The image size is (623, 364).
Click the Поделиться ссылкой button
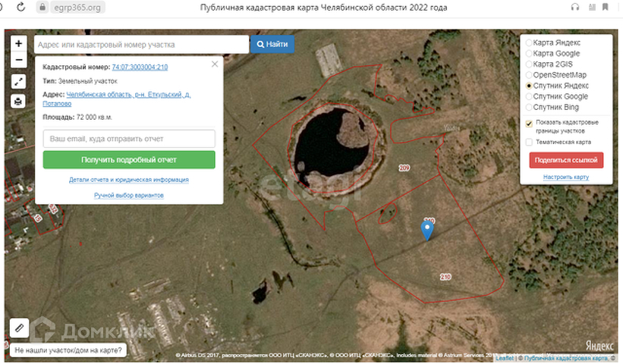click(566, 160)
